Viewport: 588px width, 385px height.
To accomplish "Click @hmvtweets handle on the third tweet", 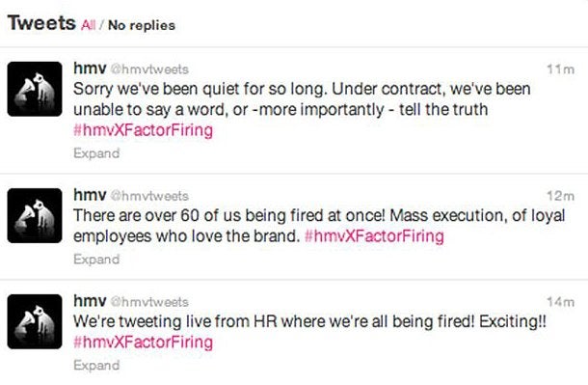I will [x=149, y=302].
